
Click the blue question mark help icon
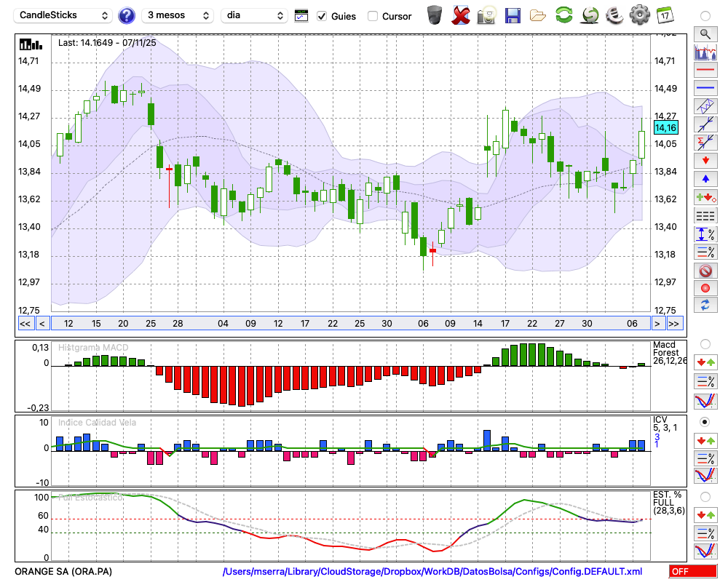[x=127, y=15]
